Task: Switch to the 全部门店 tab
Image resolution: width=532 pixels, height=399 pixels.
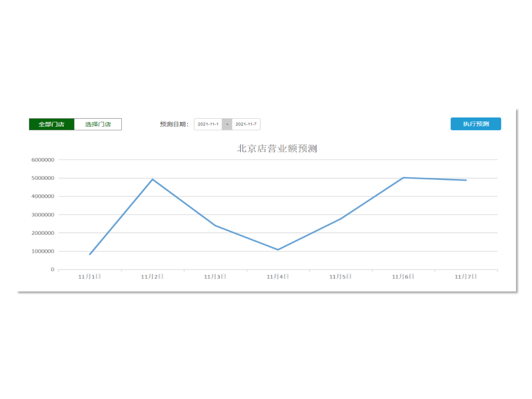Action: tap(51, 124)
